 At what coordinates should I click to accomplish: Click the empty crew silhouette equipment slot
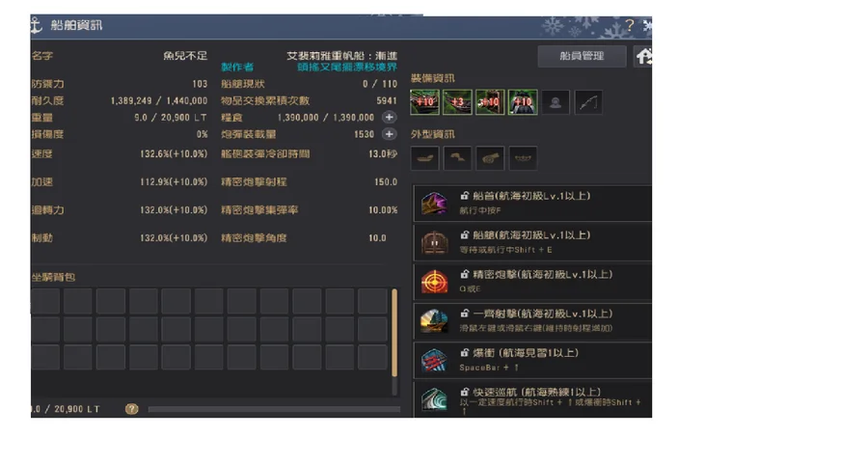pyautogui.click(x=556, y=102)
